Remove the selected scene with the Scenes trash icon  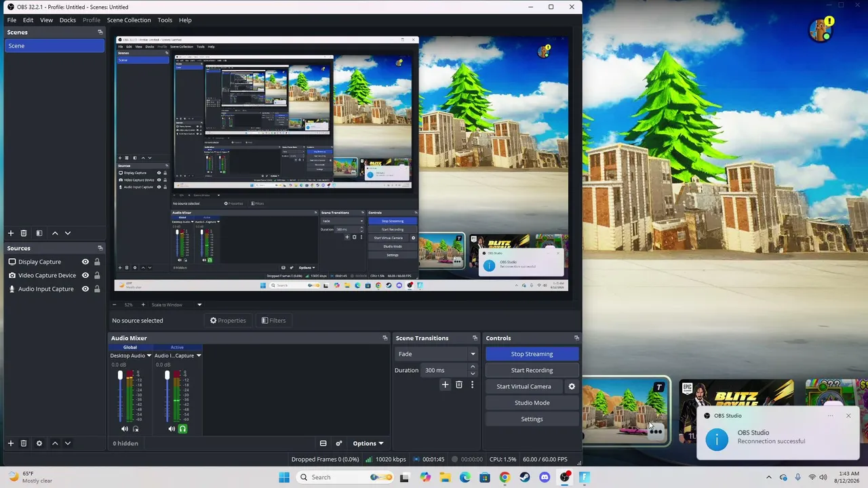[24, 233]
